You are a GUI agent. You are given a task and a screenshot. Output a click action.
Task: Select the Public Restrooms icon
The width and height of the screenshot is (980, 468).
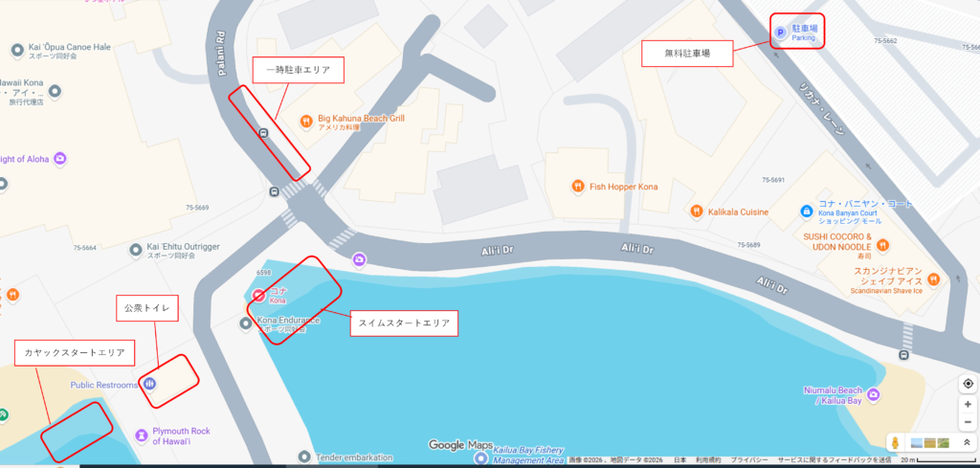coord(148,384)
